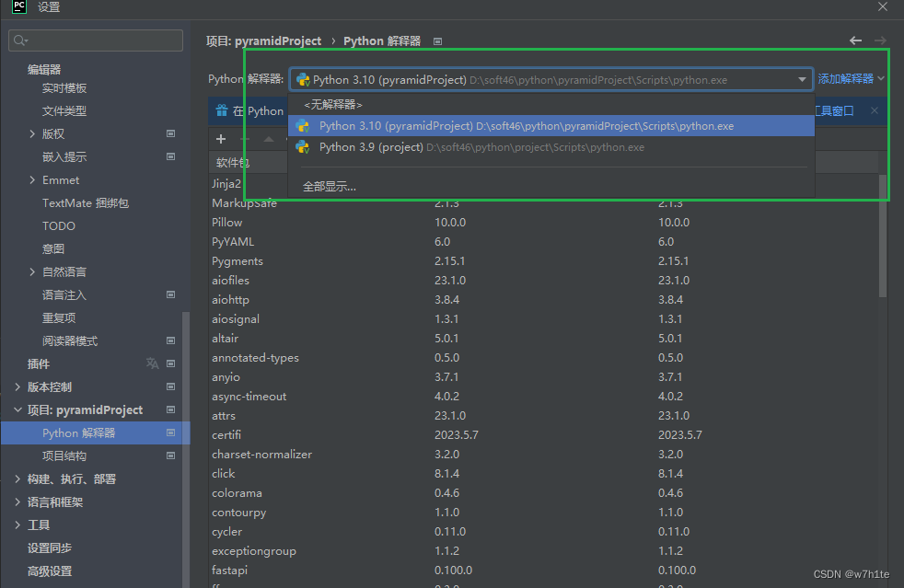
Task: Expand the 版本控制 settings group
Action: [x=17, y=386]
